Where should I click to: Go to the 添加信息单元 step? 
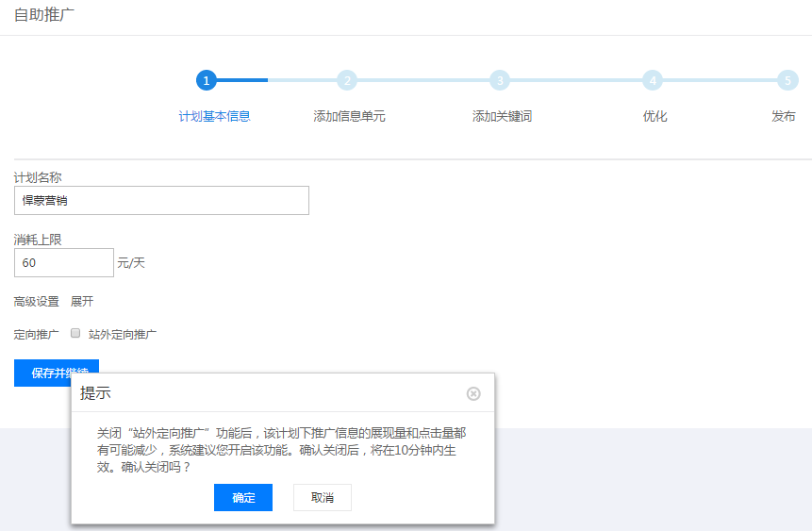coord(349,117)
